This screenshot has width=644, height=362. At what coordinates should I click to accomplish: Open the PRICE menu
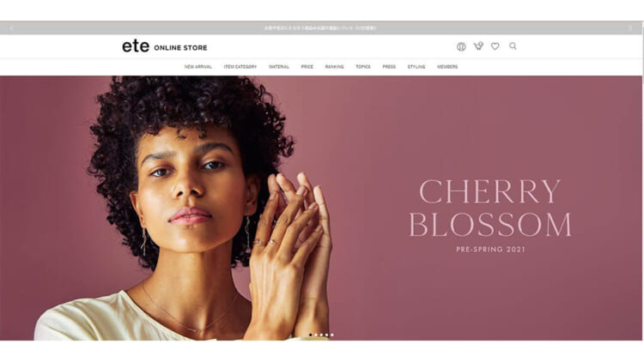[x=307, y=67]
